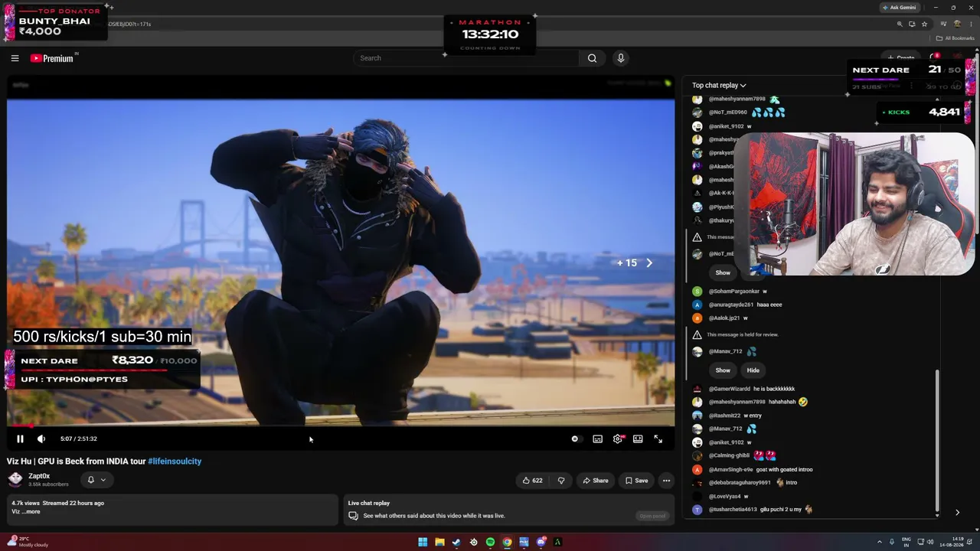Open more actions three-dot menu beside Save

click(x=667, y=481)
